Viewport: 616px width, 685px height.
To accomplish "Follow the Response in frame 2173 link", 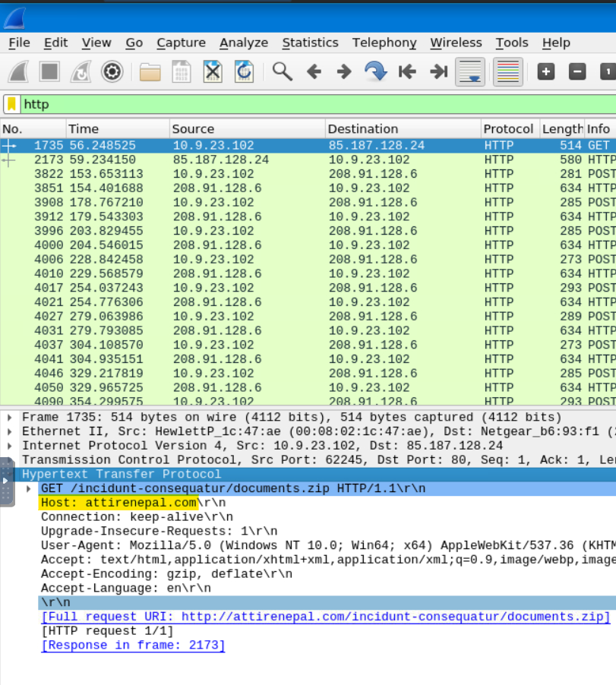I will coord(133,646).
